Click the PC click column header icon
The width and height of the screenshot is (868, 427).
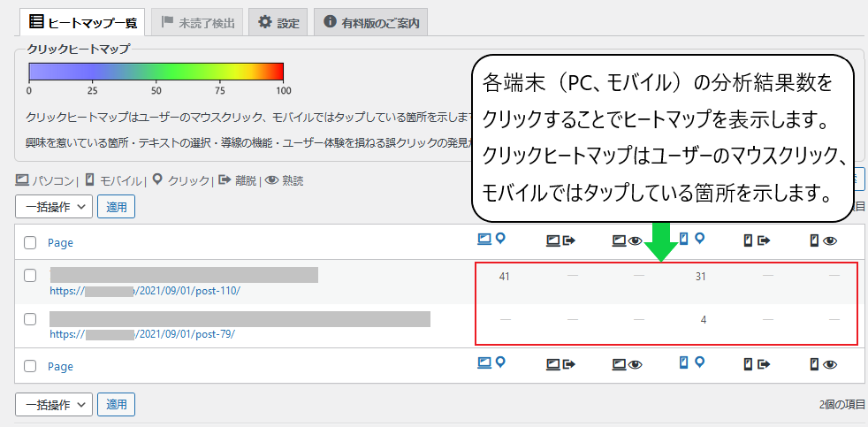click(491, 239)
